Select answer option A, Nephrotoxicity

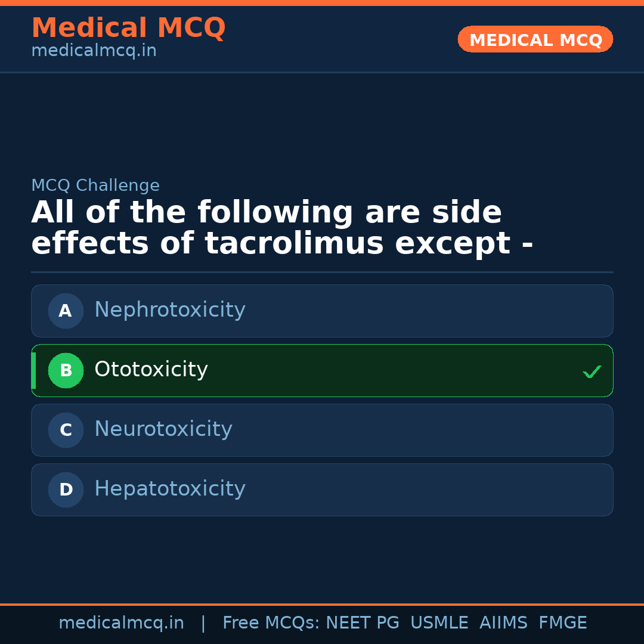click(x=322, y=311)
